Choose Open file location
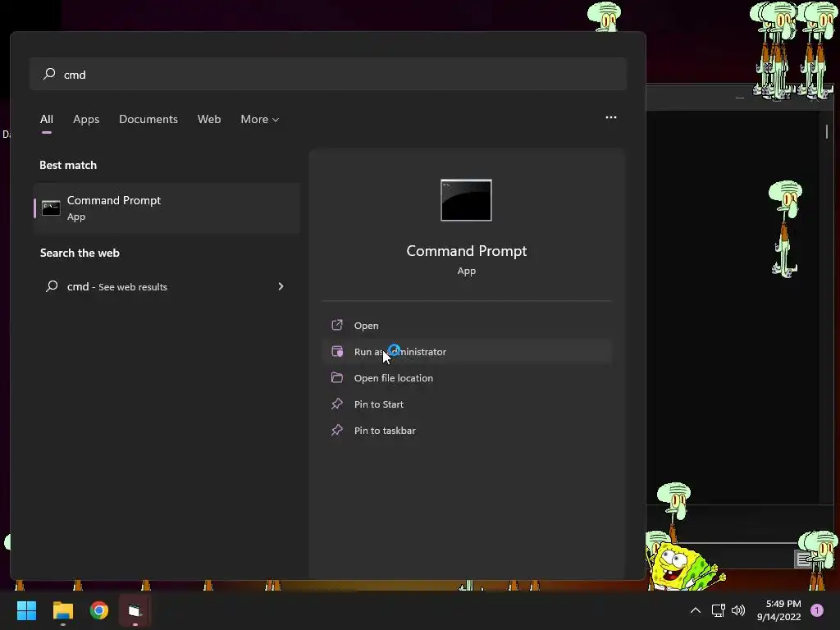The height and width of the screenshot is (630, 840). (467, 377)
